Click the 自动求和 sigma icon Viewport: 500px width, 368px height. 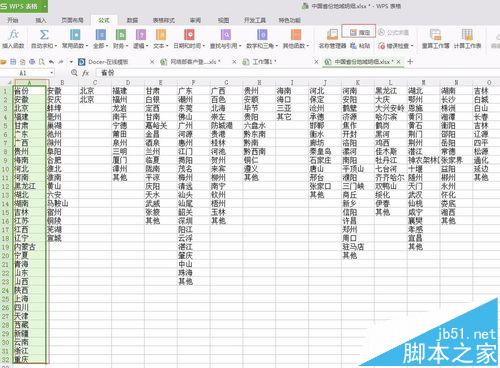click(x=44, y=35)
